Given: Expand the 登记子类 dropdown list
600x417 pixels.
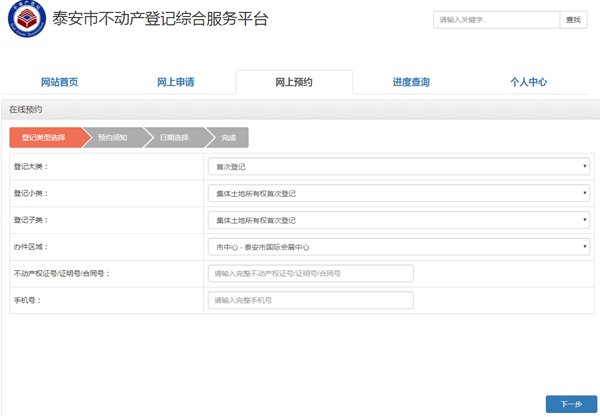Looking at the screenshot, I should pyautogui.click(x=399, y=220).
